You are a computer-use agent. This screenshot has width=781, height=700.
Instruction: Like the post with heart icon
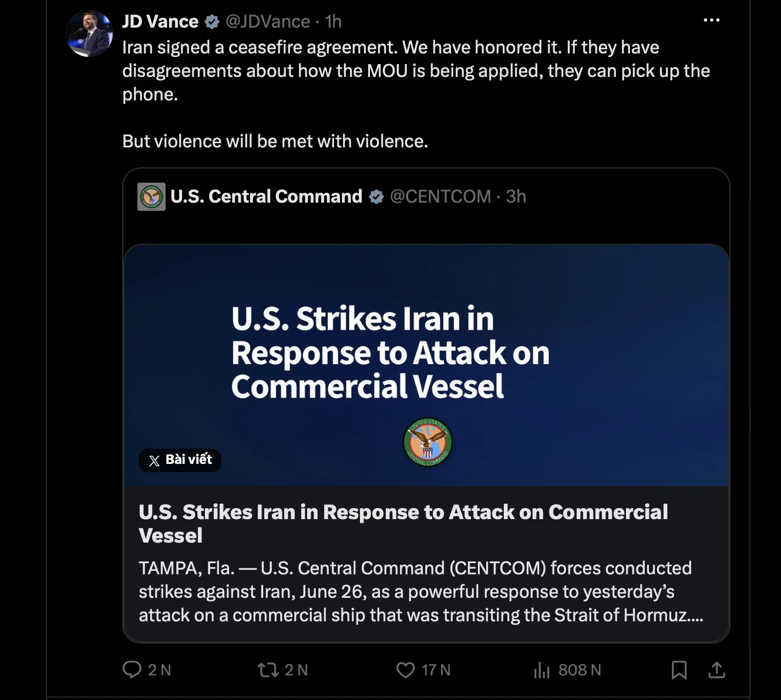point(405,669)
